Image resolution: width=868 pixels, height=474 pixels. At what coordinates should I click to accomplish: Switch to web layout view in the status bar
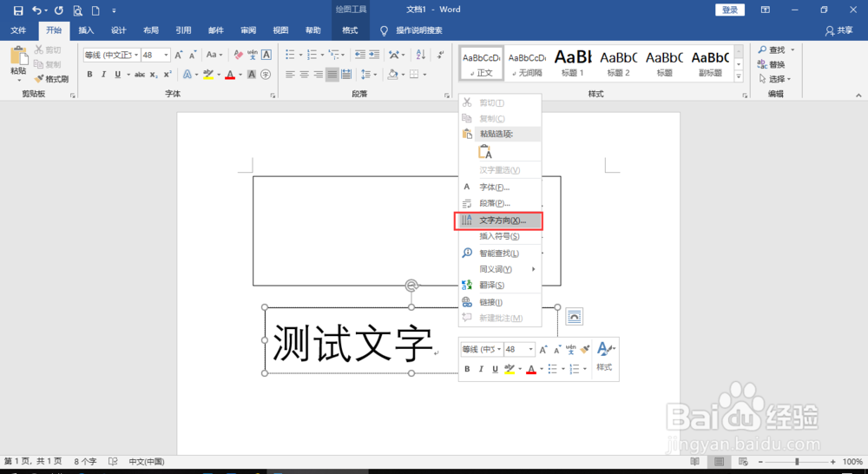[x=744, y=461]
